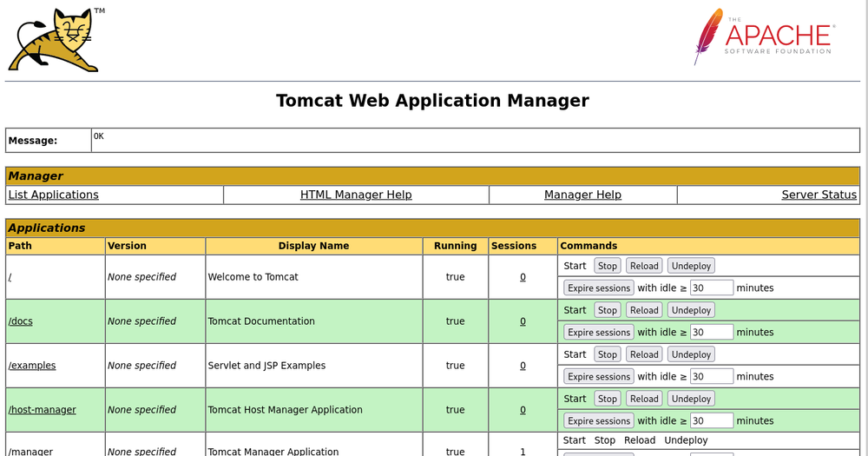
Task: View sessions count for root application
Action: coord(523,277)
